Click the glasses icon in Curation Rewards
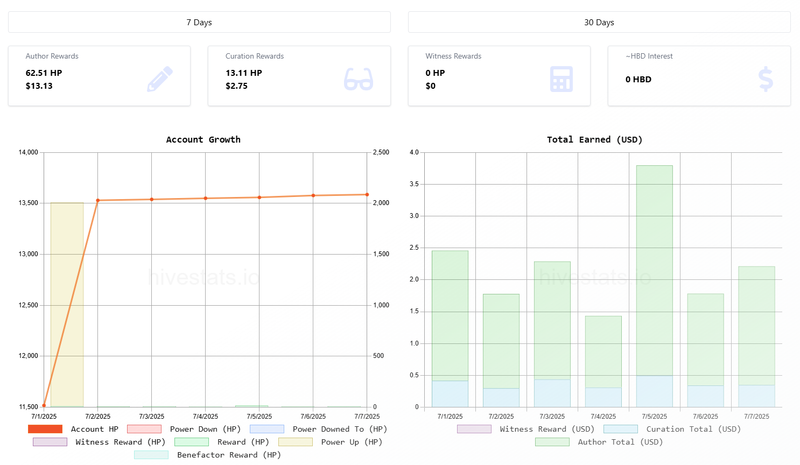800x465 pixels. (358, 79)
